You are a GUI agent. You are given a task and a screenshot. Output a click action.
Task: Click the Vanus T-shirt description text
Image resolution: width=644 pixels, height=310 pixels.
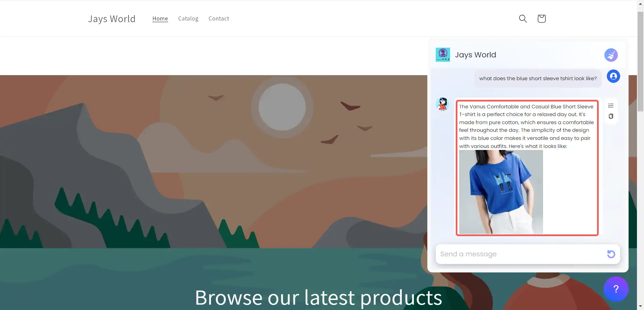pos(526,126)
